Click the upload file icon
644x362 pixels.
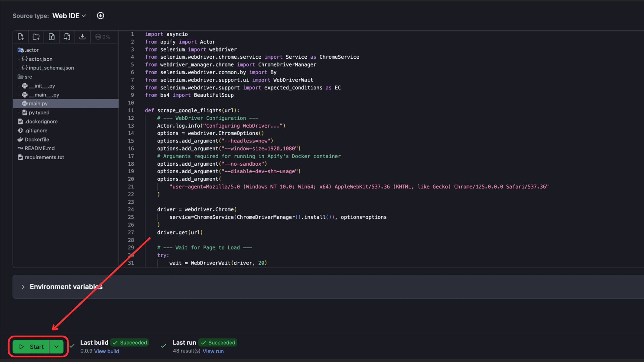pos(51,37)
